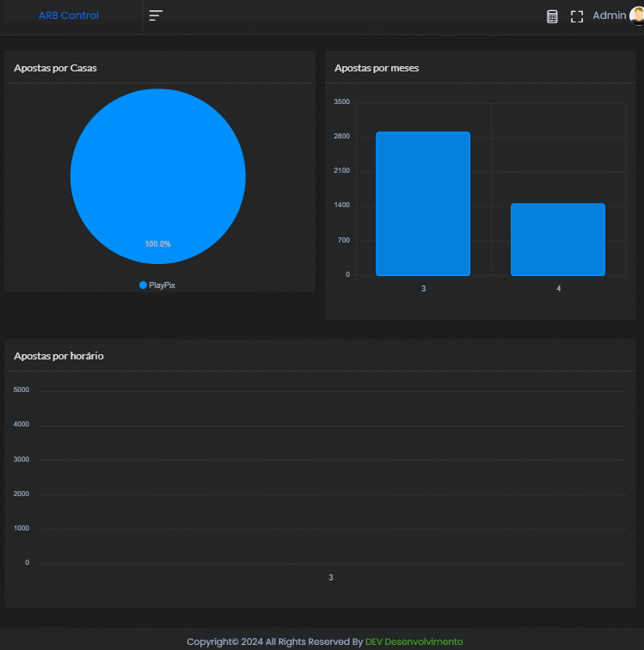Click the ARB Control logo link
The image size is (644, 650).
[x=69, y=15]
